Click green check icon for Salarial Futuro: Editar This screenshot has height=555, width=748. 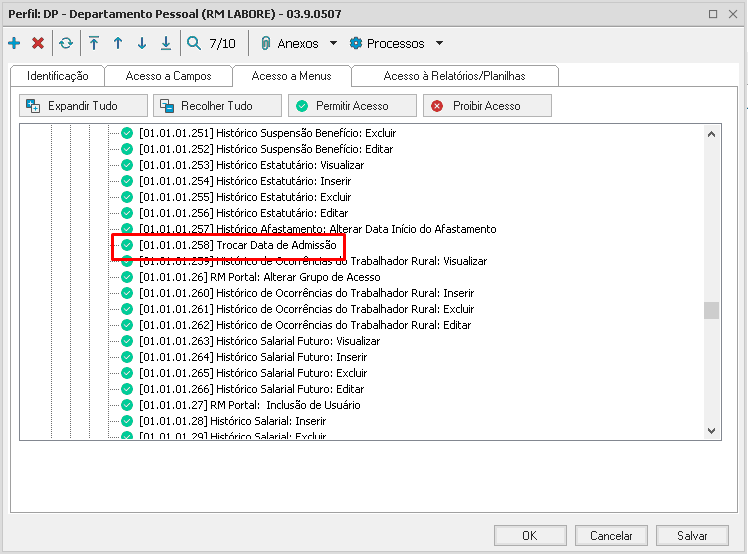coord(127,388)
